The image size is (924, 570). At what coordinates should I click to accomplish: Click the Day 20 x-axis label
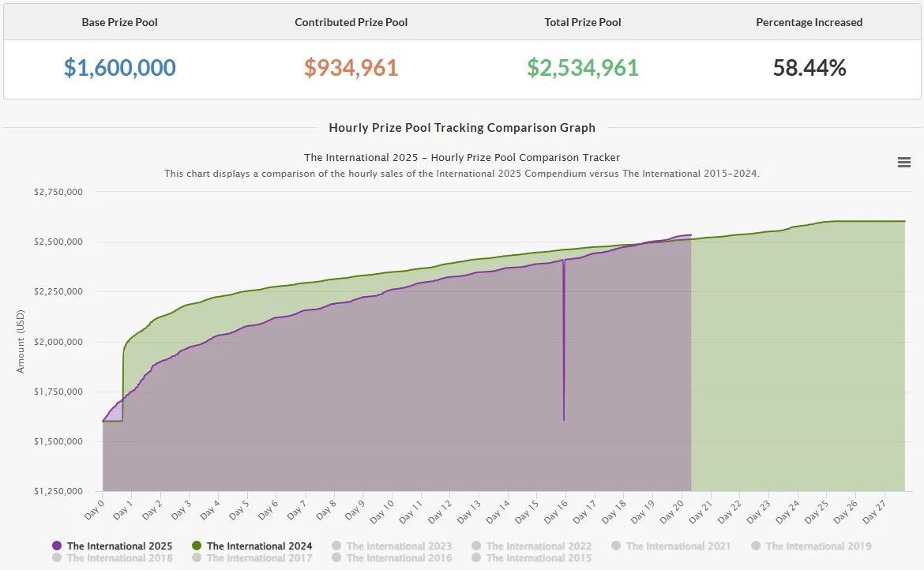click(x=672, y=512)
